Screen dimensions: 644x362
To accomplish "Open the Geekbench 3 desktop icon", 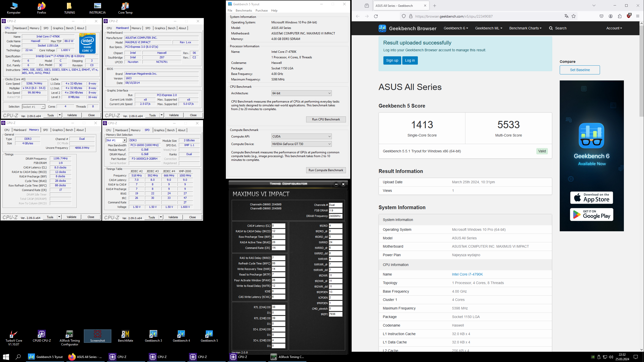I will (x=153, y=336).
